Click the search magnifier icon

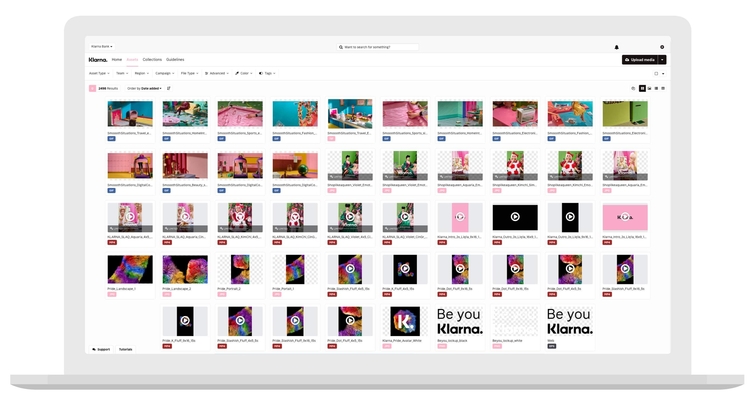[341, 47]
